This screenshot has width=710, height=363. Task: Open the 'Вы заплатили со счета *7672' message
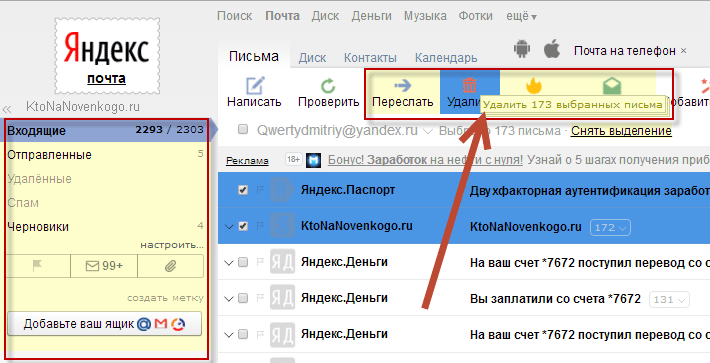[555, 299]
